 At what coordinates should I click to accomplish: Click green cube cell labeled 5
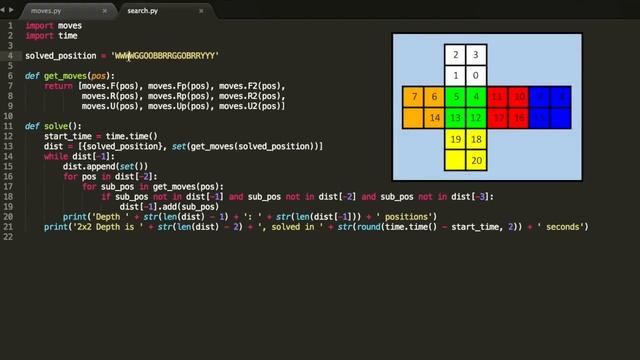tap(455, 97)
